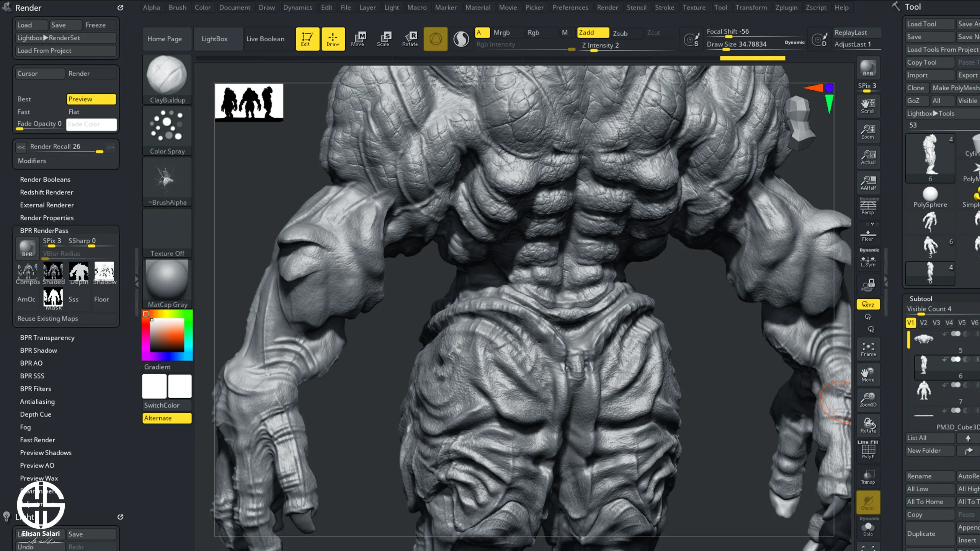Toggle PolyF line fill display
Image resolution: width=980 pixels, height=551 pixels.
(868, 450)
